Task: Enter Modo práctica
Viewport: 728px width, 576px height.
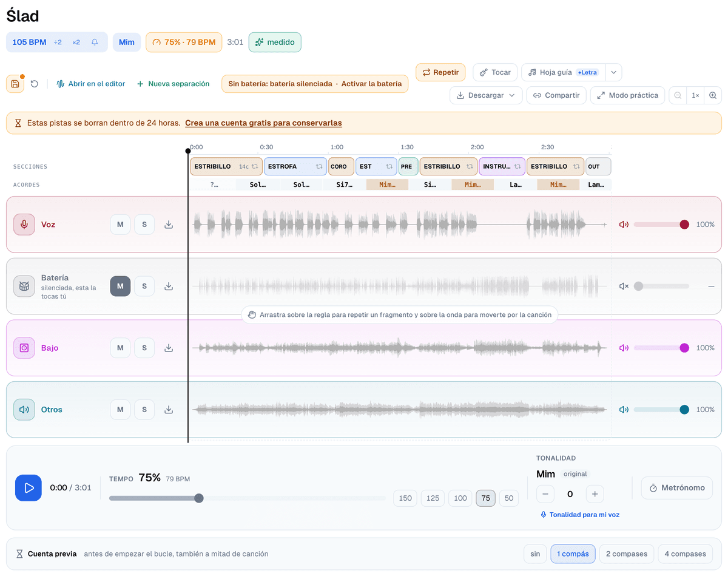Action: point(627,95)
